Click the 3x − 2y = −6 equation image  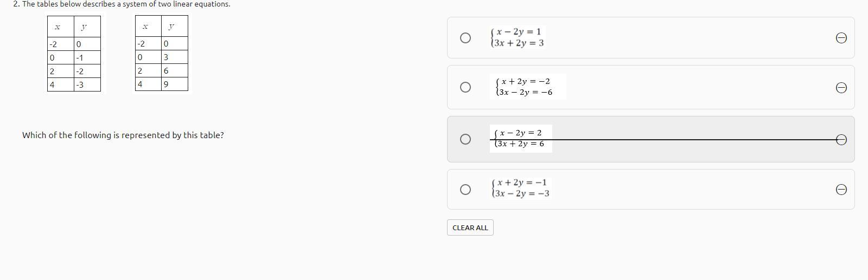[x=525, y=93]
